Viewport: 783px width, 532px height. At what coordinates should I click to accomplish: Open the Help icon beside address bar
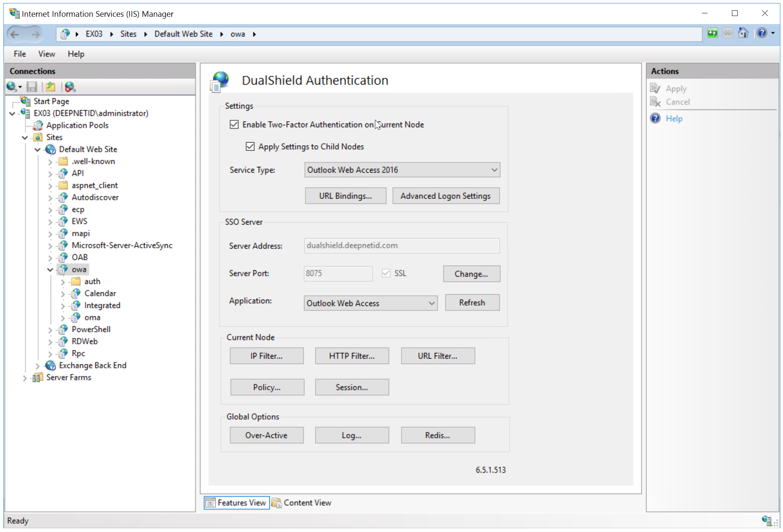tap(762, 34)
